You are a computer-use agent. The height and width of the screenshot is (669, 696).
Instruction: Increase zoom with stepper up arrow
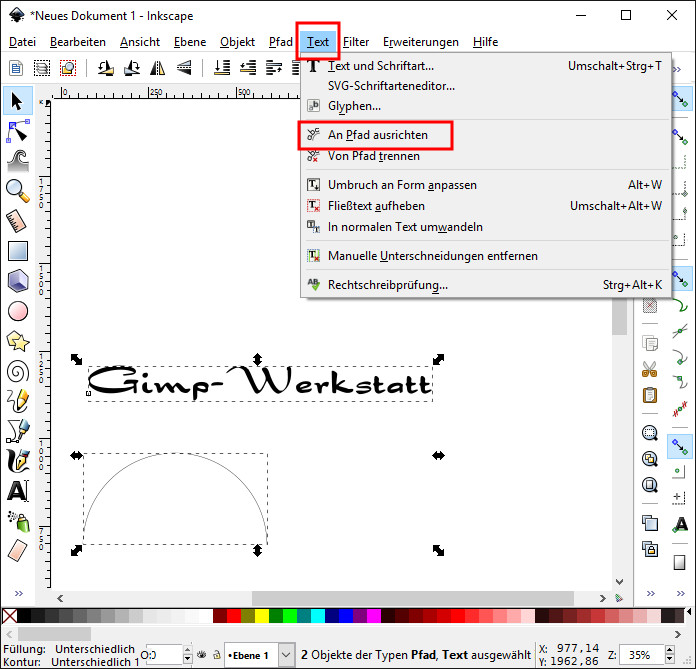coord(670,650)
